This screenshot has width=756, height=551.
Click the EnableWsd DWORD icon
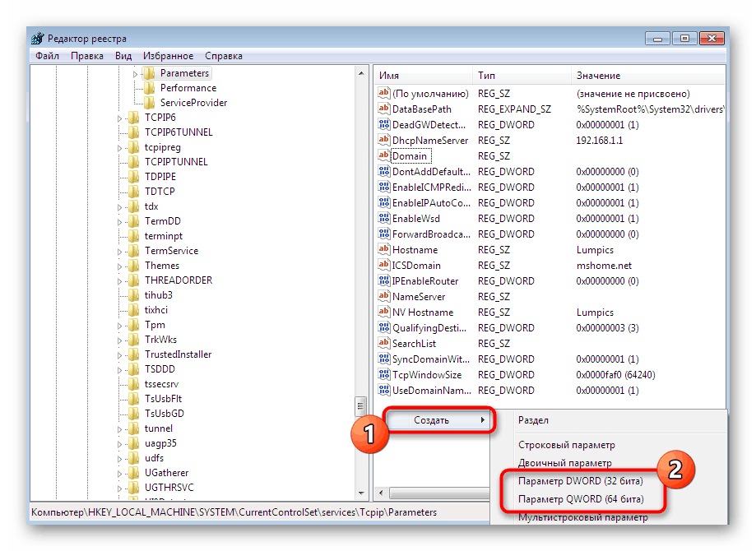click(x=384, y=218)
